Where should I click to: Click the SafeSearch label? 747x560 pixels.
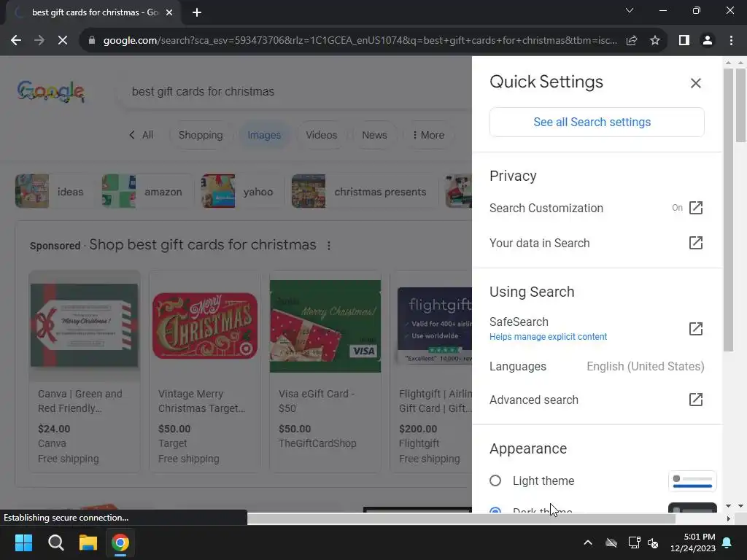(519, 322)
